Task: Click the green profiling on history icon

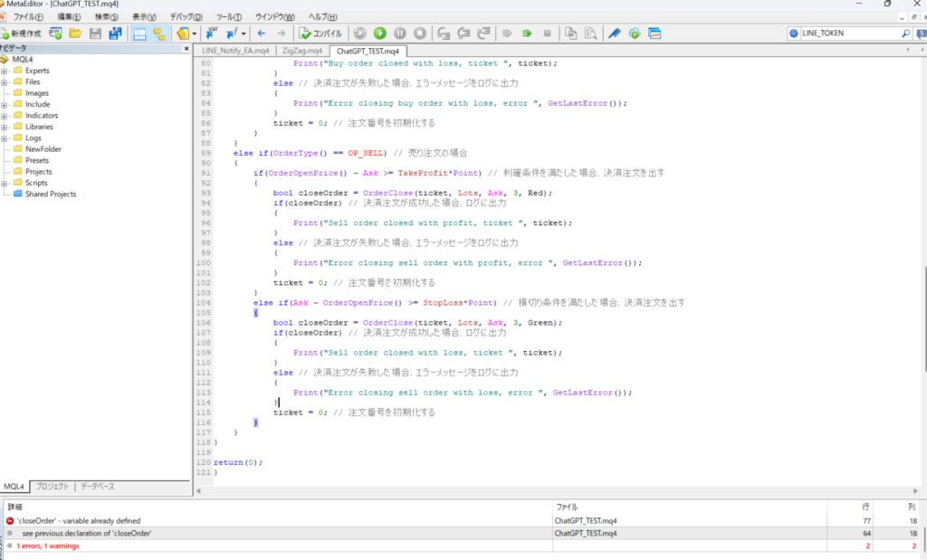Action: tap(527, 33)
